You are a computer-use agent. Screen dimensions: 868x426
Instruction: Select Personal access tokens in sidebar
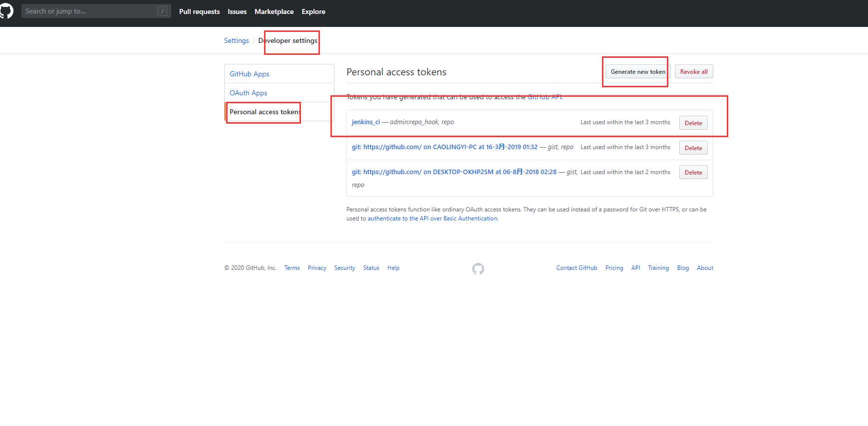point(279,112)
